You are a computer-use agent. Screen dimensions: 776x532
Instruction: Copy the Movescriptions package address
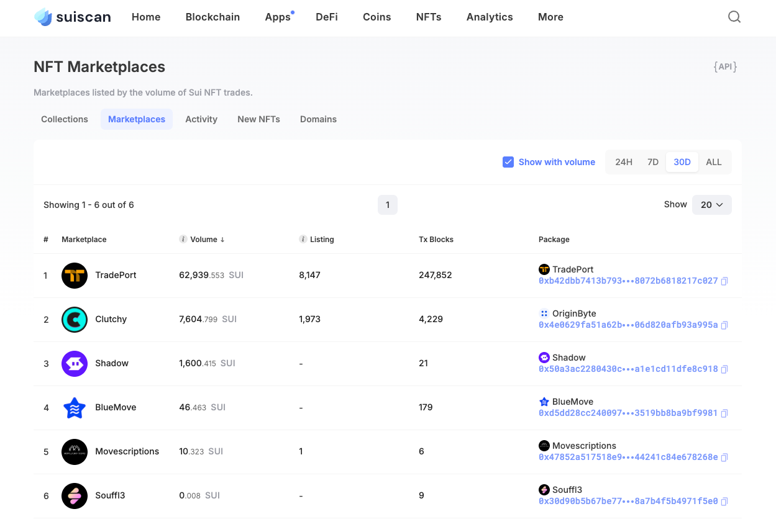tap(724, 458)
